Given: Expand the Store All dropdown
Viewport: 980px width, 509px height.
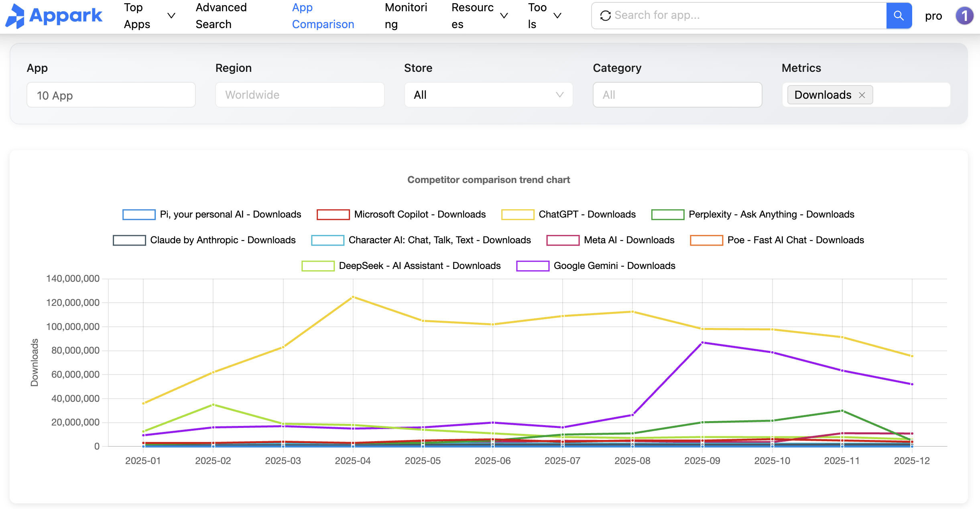Looking at the screenshot, I should 488,95.
